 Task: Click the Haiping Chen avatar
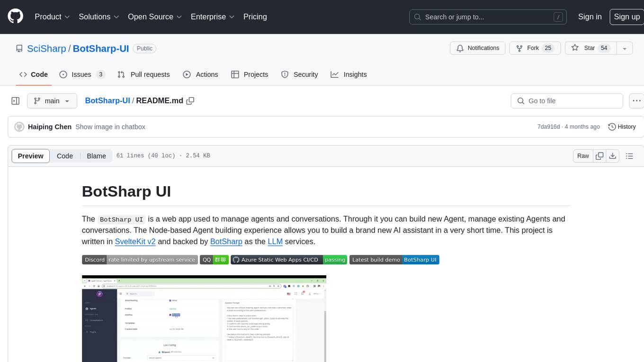19,127
